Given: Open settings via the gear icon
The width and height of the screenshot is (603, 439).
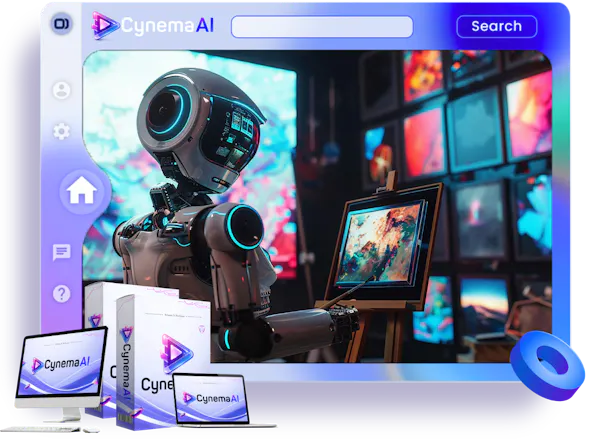Looking at the screenshot, I should tap(62, 131).
